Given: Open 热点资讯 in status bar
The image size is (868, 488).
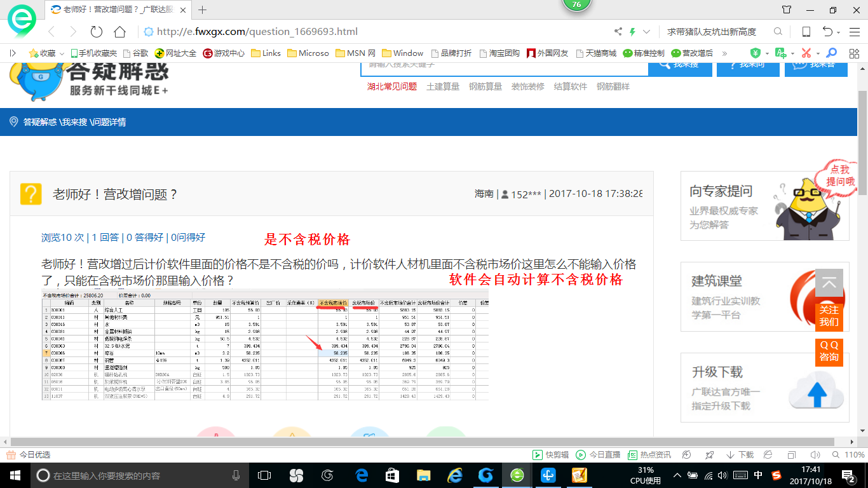Looking at the screenshot, I should pos(649,455).
